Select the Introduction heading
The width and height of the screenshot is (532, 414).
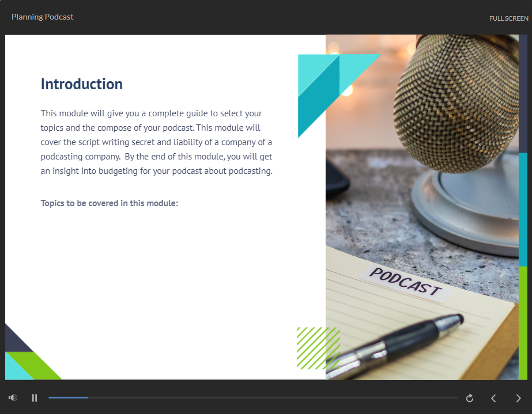(81, 84)
